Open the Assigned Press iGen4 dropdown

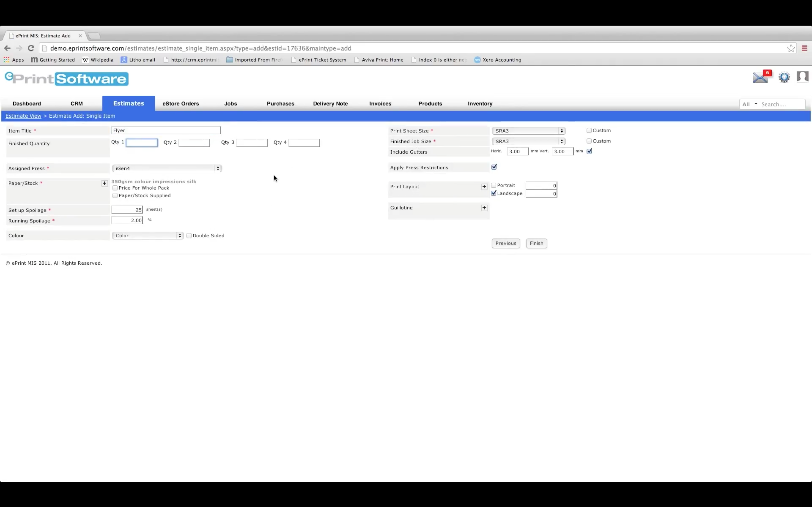click(167, 168)
